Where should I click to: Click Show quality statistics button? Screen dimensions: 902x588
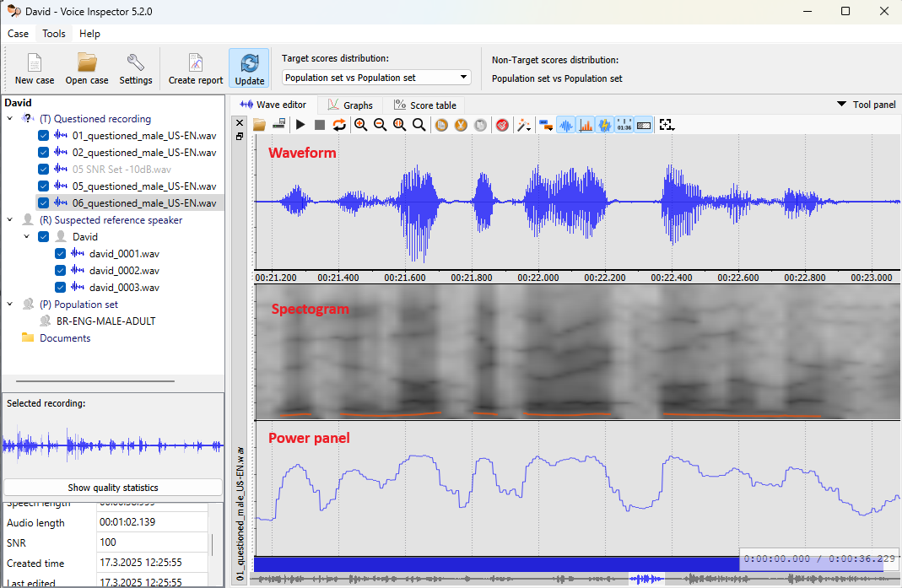[x=113, y=488]
